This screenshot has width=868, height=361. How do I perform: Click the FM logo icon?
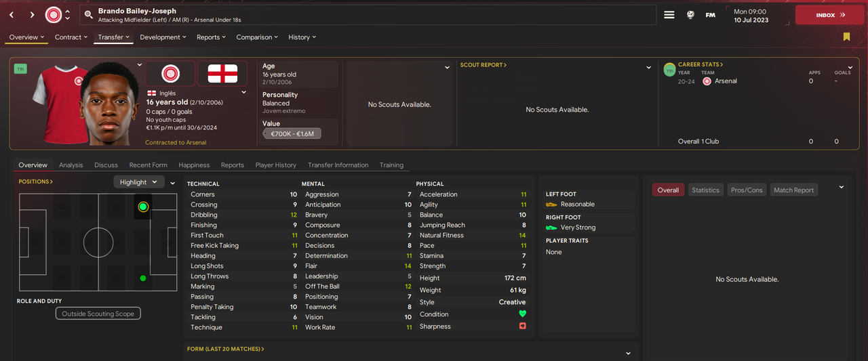coord(710,15)
